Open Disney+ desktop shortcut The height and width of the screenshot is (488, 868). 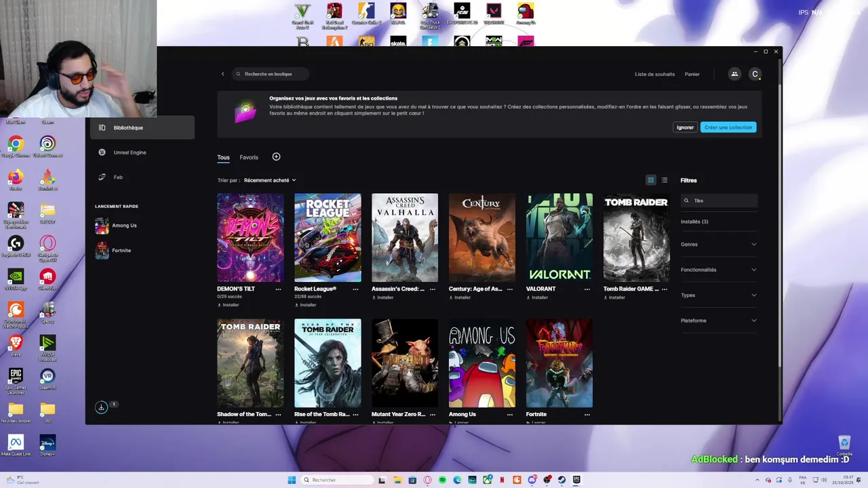pos(47,445)
